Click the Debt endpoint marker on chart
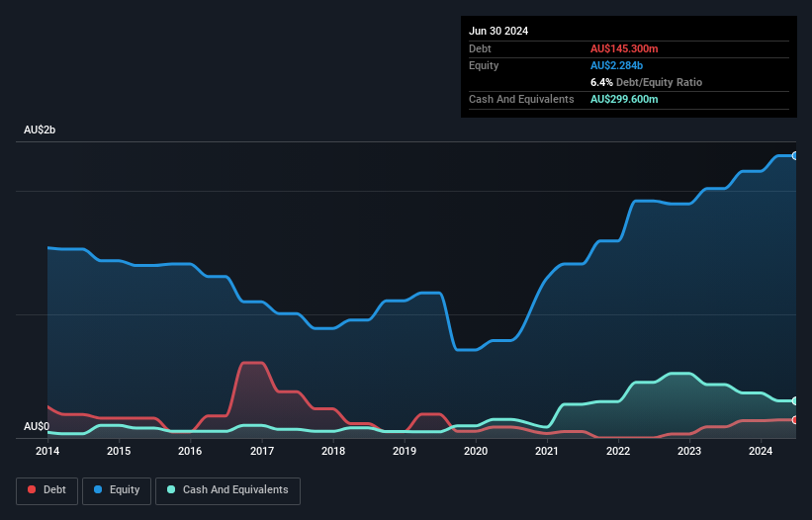Screen dimensions: 812x520 pyautogui.click(x=795, y=420)
